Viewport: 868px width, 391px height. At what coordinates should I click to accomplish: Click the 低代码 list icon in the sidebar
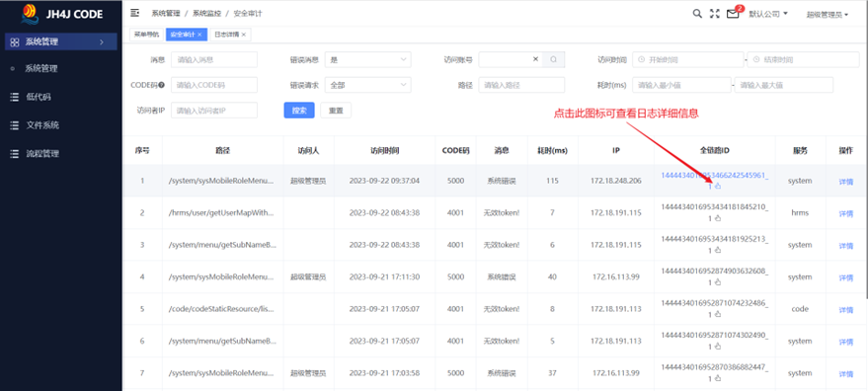coord(15,97)
